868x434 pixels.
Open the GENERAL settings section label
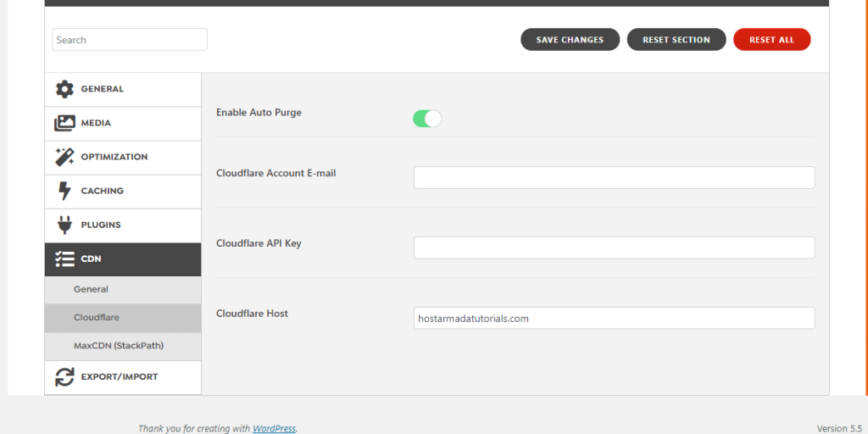[103, 89]
